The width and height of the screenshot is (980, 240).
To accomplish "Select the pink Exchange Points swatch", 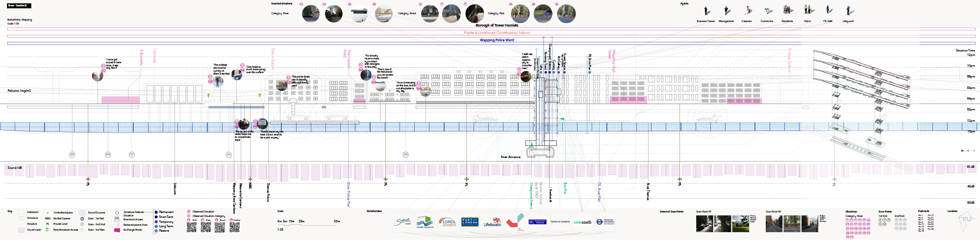I will 117,230.
